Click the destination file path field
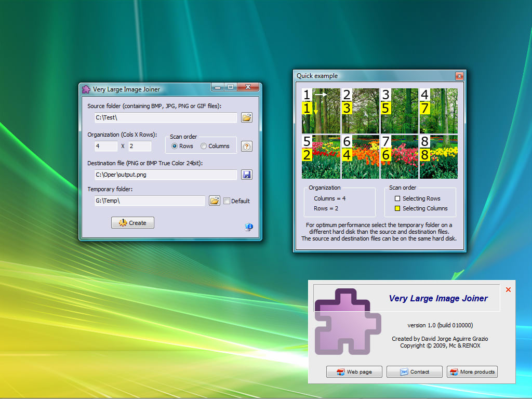Image resolution: width=532 pixels, height=399 pixels. coord(166,175)
